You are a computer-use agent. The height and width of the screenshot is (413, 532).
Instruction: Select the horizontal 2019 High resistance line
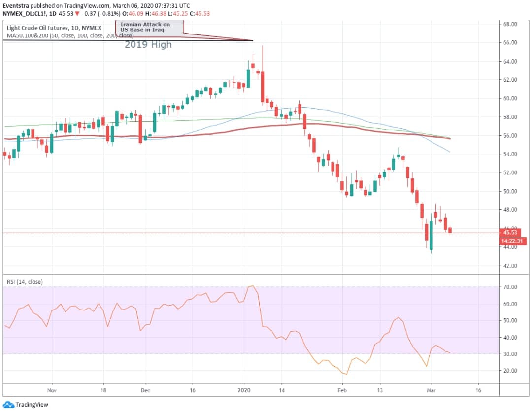(128, 40)
